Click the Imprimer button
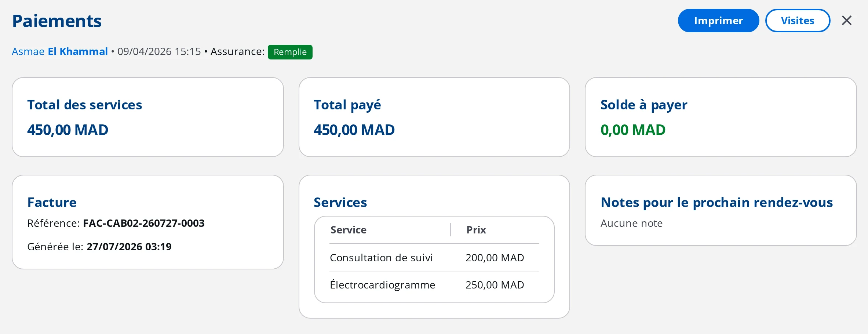This screenshot has height=334, width=868. [718, 21]
